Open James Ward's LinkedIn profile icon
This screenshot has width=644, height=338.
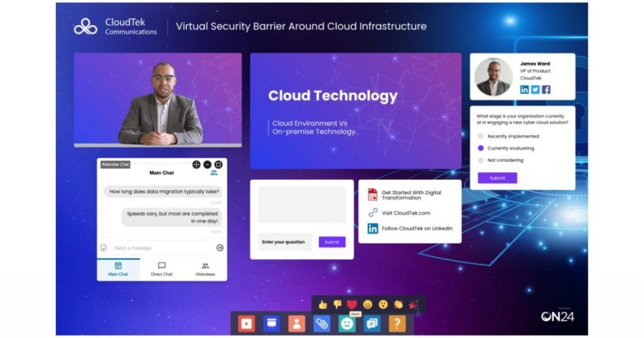[x=524, y=90]
